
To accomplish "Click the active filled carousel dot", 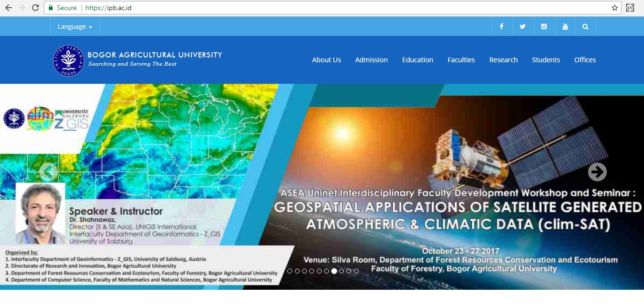I will pos(334,271).
